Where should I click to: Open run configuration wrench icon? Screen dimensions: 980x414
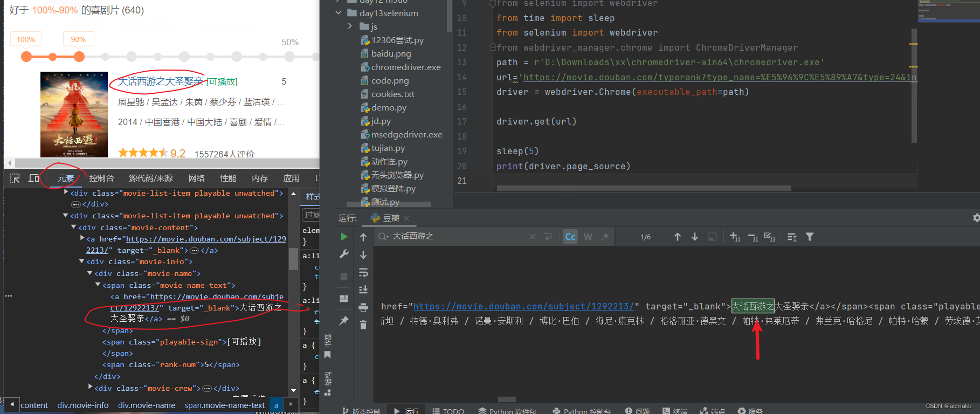pos(344,254)
